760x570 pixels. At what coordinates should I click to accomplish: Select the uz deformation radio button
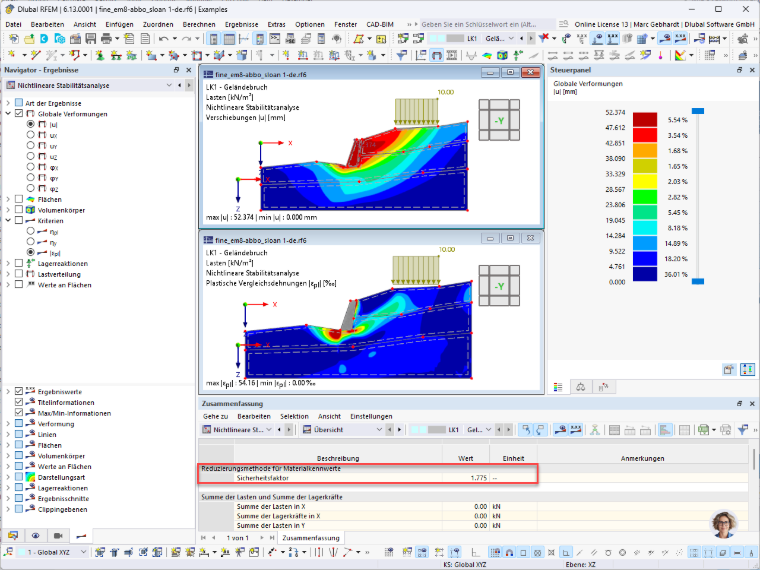pos(31,156)
